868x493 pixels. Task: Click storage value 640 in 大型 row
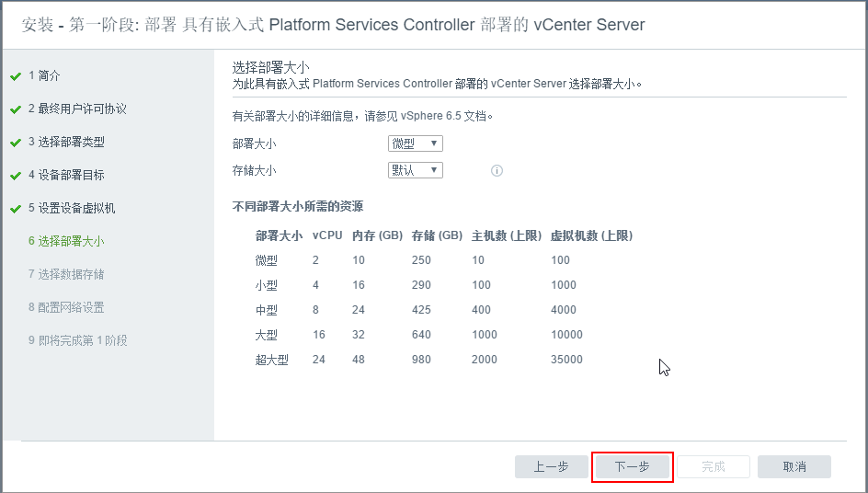click(x=421, y=335)
